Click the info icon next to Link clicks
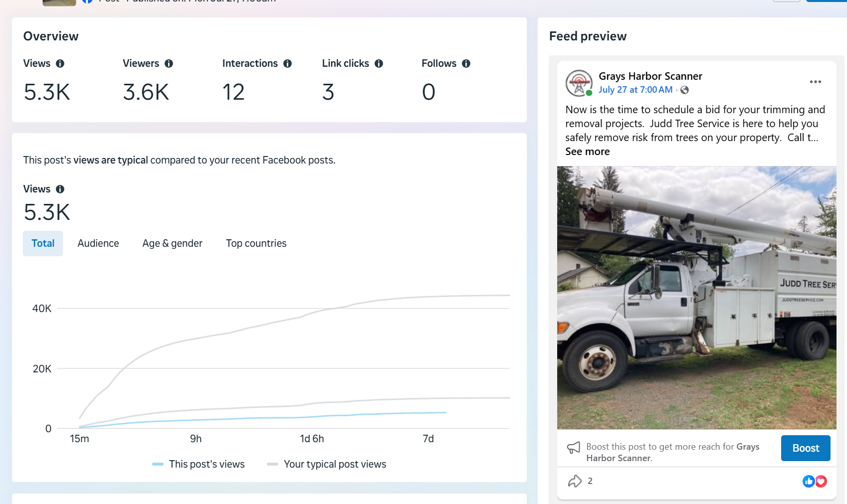Image resolution: width=847 pixels, height=504 pixels. [379, 63]
